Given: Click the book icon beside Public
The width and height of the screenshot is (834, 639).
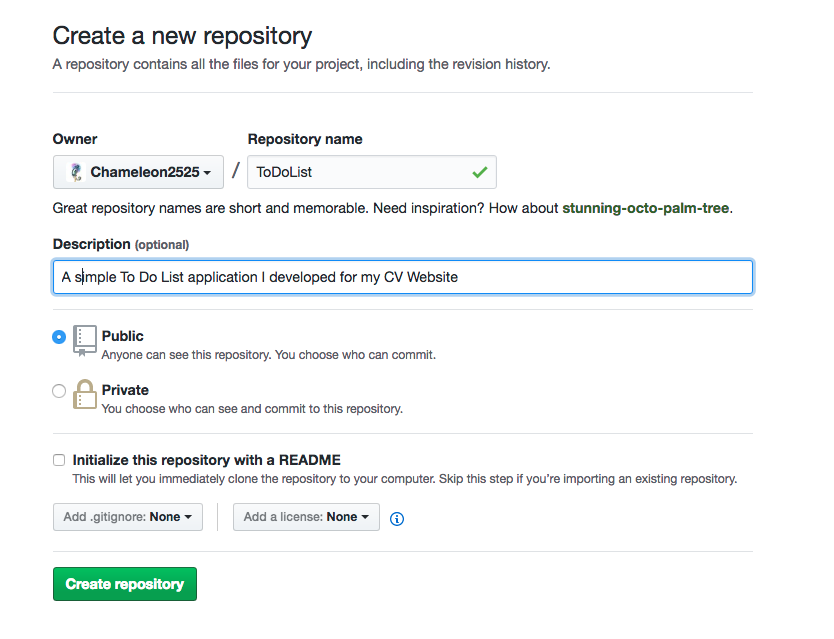Looking at the screenshot, I should 85,340.
